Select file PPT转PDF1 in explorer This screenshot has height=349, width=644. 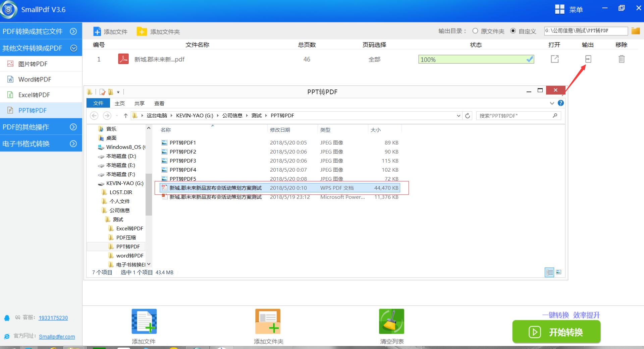pos(183,142)
